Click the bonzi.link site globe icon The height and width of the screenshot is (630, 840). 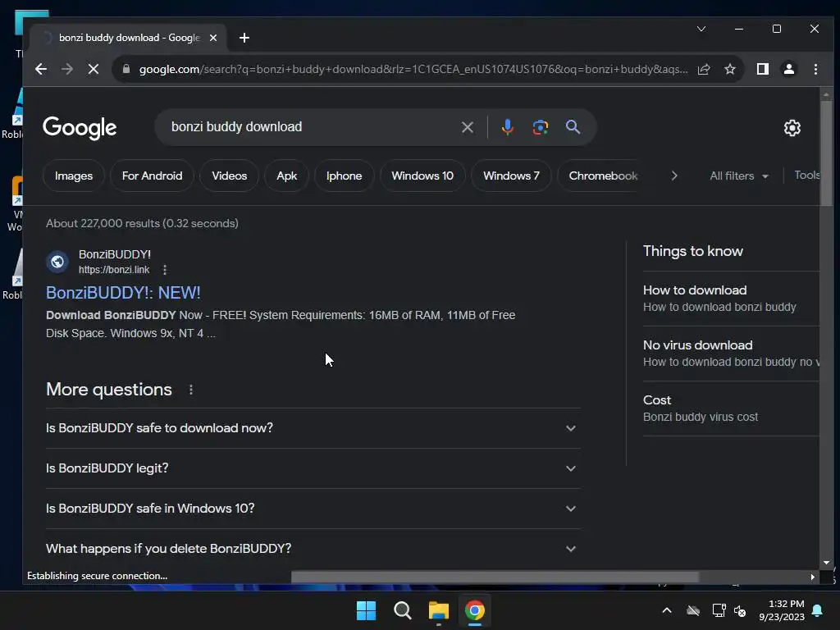point(57,262)
